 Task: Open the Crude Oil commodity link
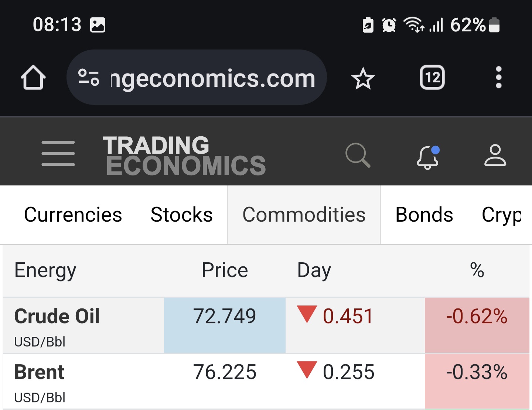tap(57, 317)
